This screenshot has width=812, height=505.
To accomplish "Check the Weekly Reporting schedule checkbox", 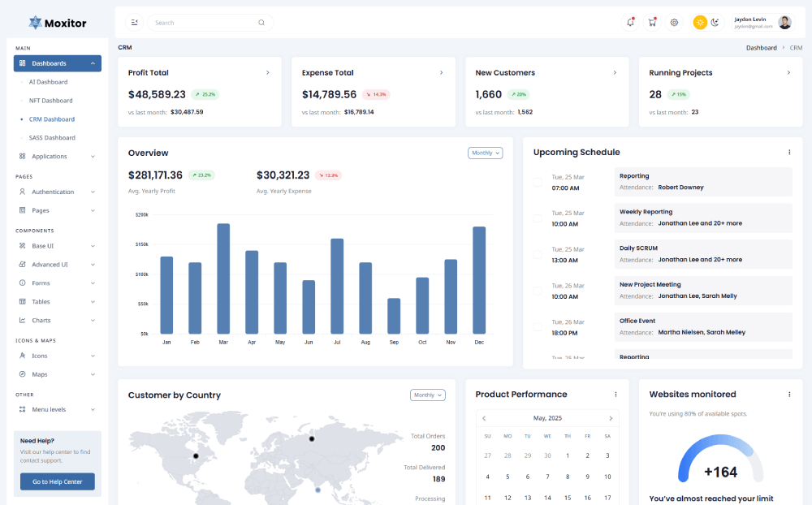I will 537,218.
